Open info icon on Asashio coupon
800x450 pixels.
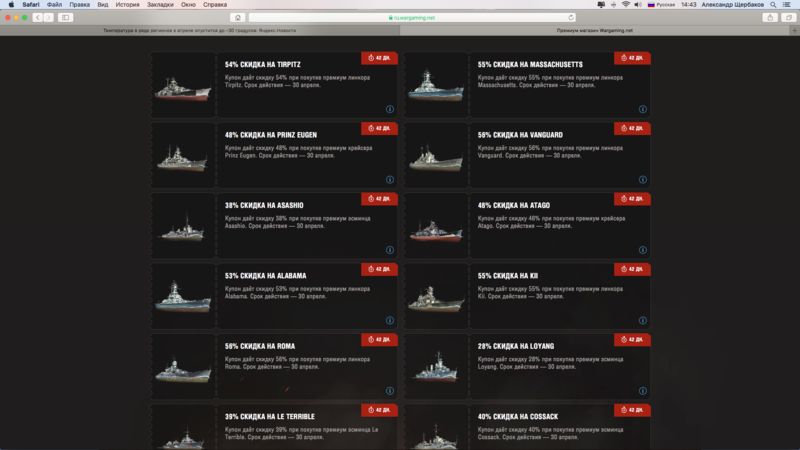[x=390, y=250]
